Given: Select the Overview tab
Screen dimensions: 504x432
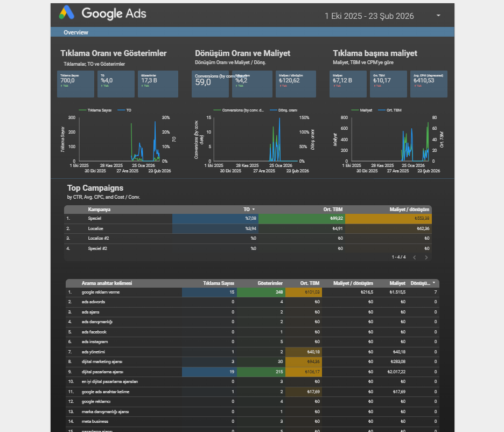Looking at the screenshot, I should [76, 33].
